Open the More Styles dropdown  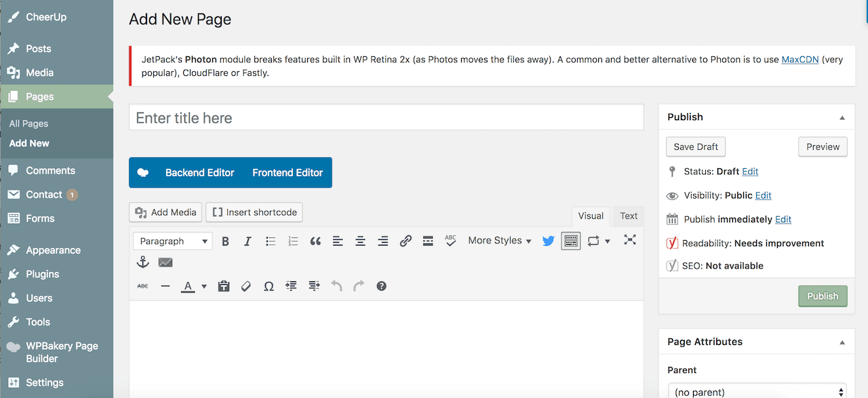click(499, 241)
